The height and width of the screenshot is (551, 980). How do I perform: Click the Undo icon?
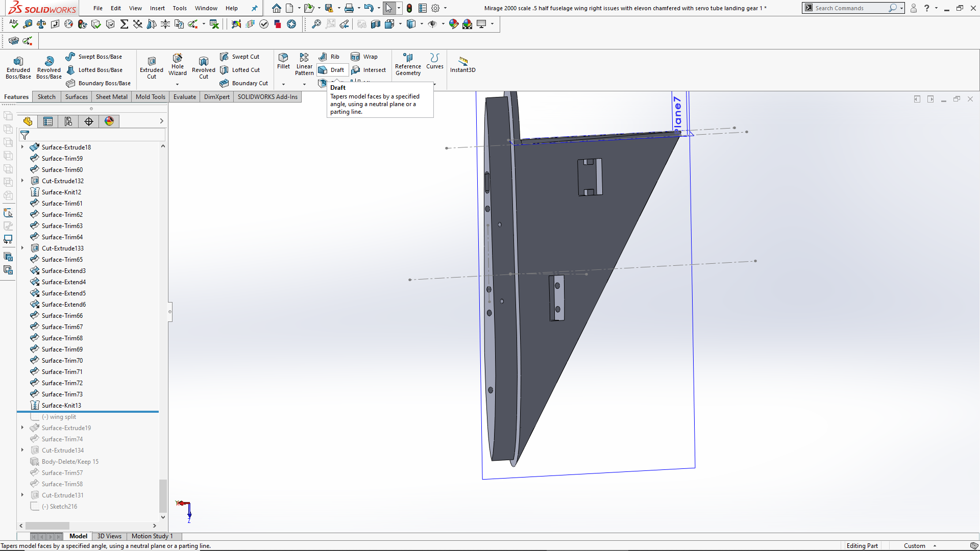(369, 8)
